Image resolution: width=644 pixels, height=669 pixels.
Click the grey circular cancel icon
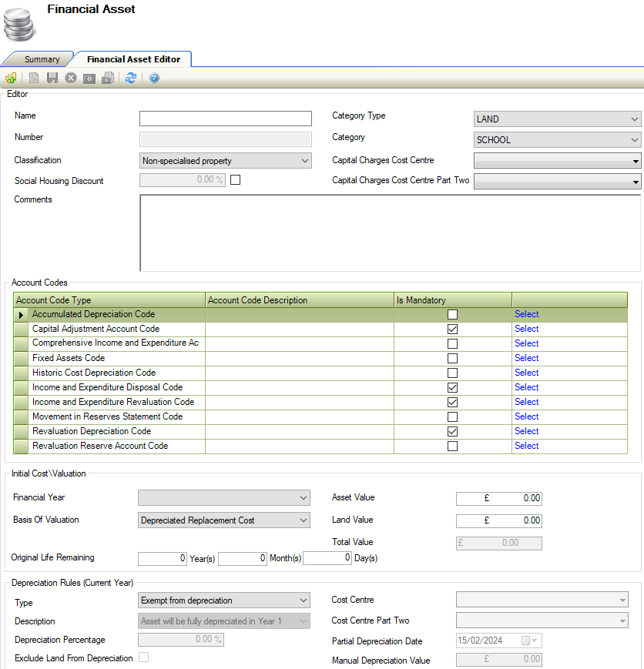click(71, 78)
